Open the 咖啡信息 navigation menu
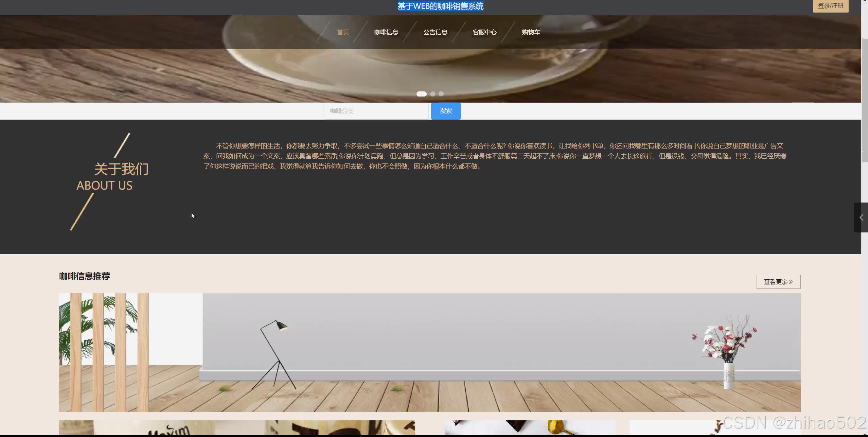 (x=386, y=32)
